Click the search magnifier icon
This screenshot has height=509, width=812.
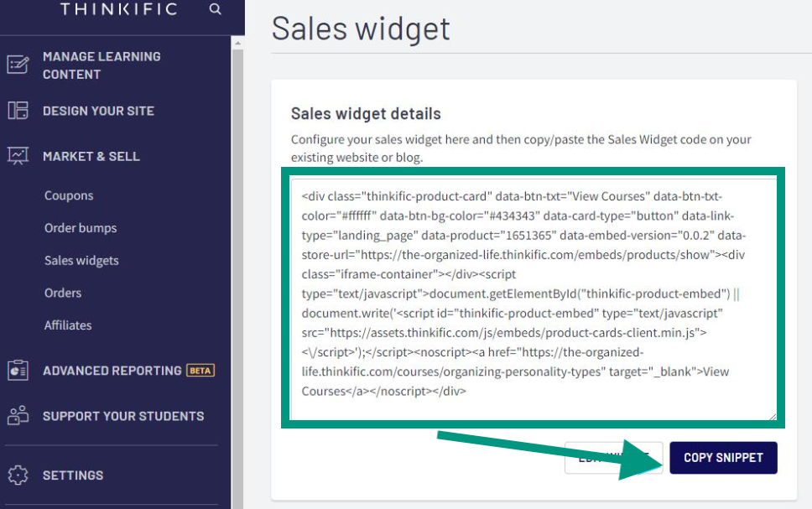(216, 8)
